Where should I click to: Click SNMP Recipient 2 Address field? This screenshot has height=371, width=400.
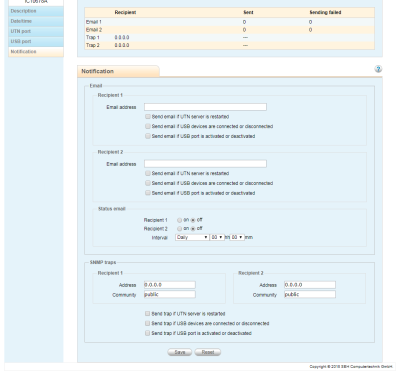[310, 285]
